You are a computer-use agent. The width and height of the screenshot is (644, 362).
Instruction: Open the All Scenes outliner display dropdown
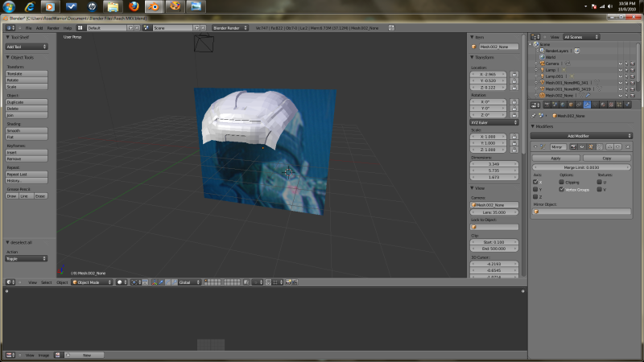coord(581,37)
